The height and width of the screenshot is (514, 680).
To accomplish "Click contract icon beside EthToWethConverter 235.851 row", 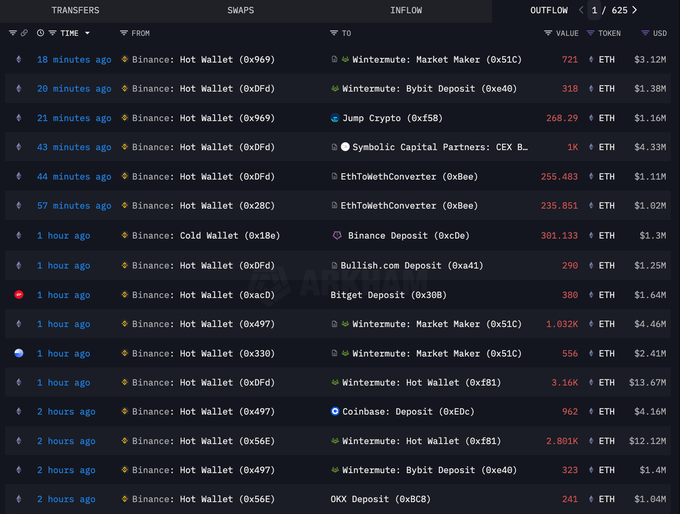I will 334,205.
